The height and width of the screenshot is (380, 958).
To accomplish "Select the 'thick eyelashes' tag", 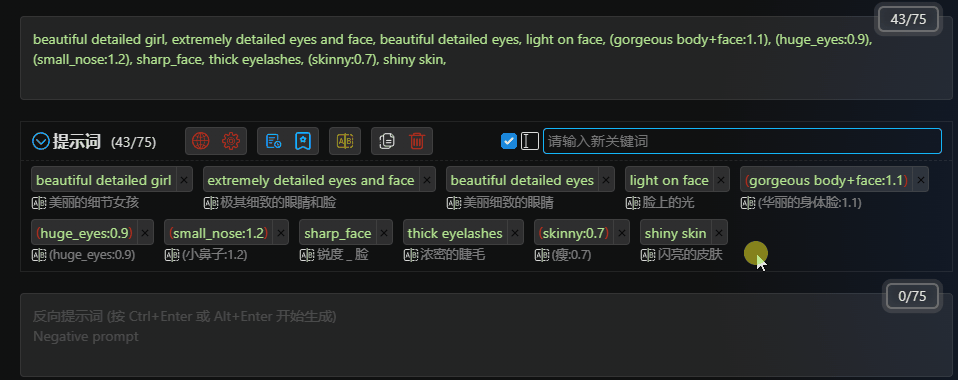I will (455, 233).
